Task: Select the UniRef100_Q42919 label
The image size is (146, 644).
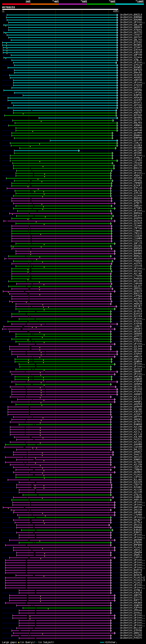Action: tap(131, 221)
